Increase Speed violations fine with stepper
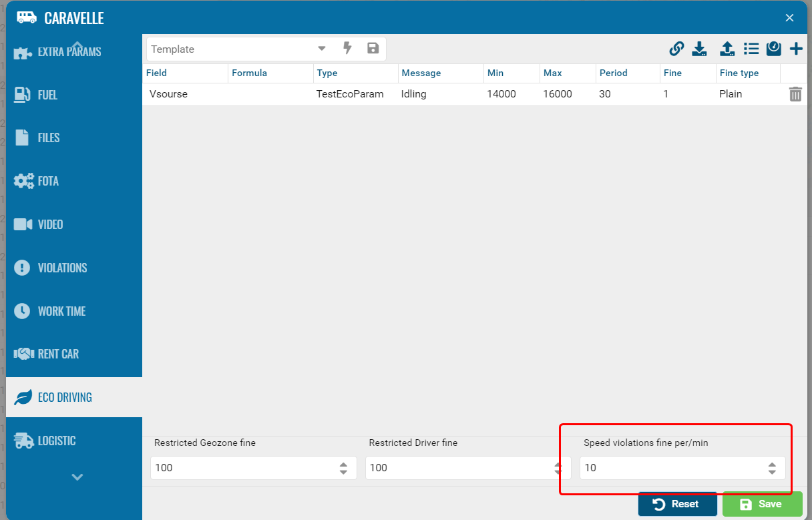 (x=772, y=464)
